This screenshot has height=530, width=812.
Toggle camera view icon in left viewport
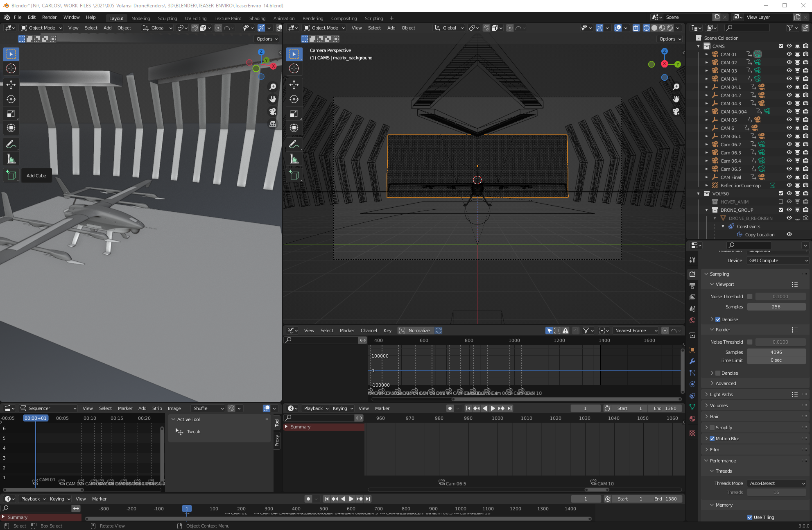click(273, 111)
